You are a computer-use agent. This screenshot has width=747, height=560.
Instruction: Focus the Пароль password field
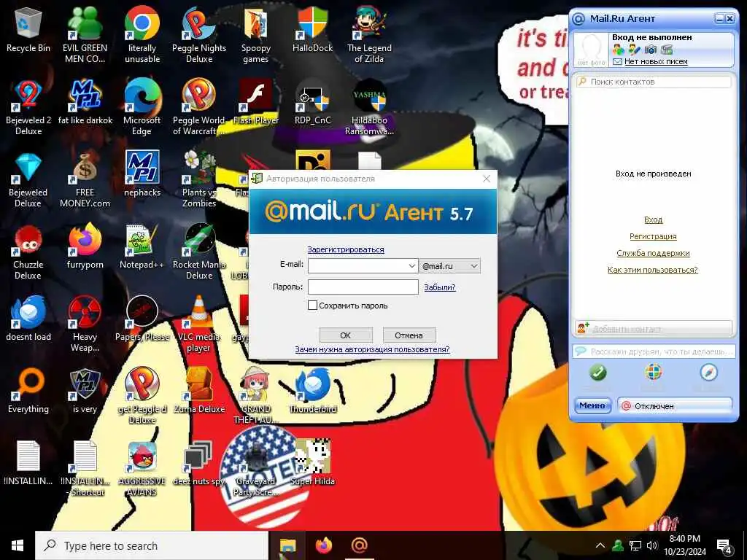point(363,287)
